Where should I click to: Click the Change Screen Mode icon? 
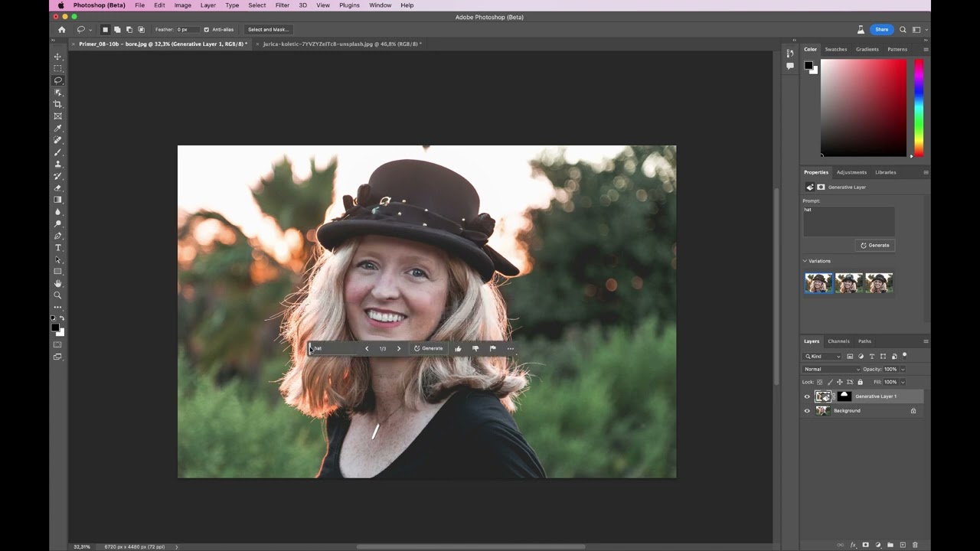click(x=57, y=357)
